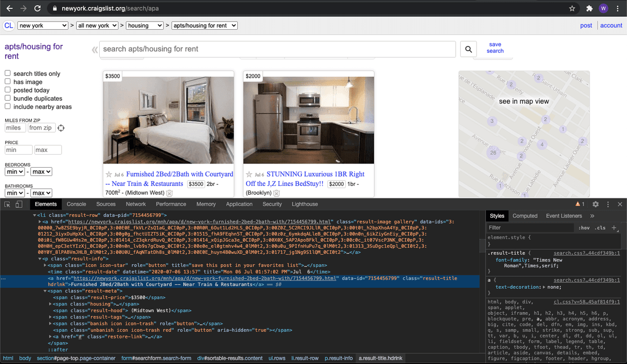
Task: Bookmark this page with star icon
Action: click(572, 8)
